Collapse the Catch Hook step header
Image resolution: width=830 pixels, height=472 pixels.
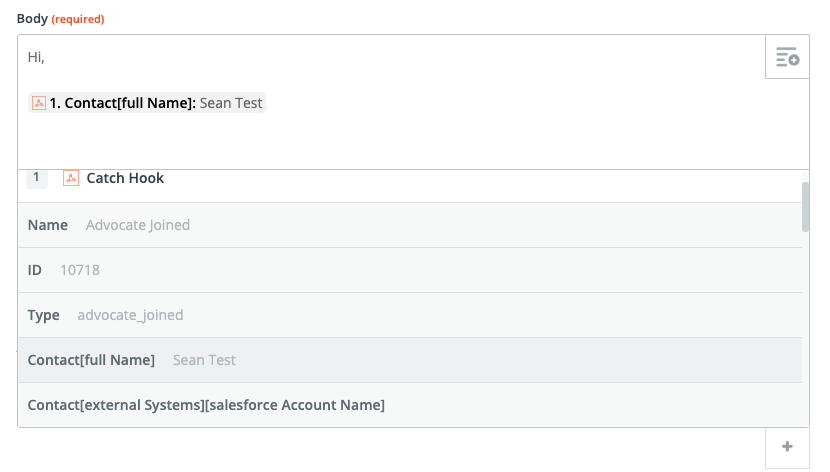[125, 178]
